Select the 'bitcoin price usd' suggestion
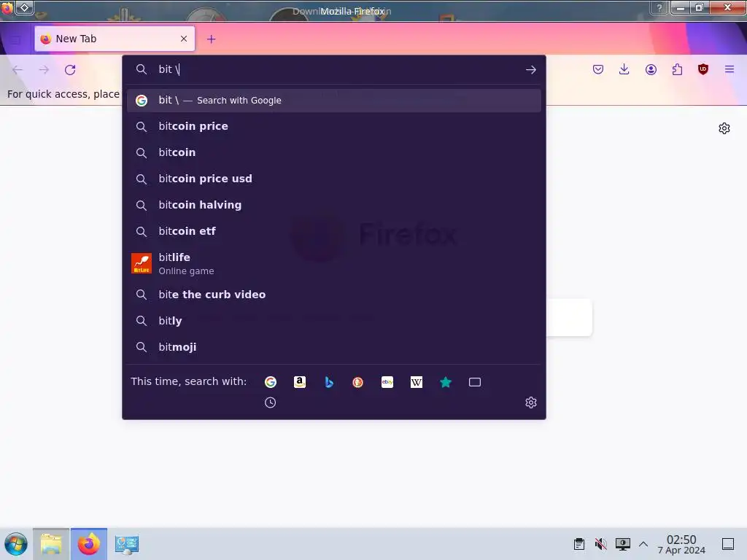Image resolution: width=747 pixels, height=560 pixels. (x=333, y=179)
